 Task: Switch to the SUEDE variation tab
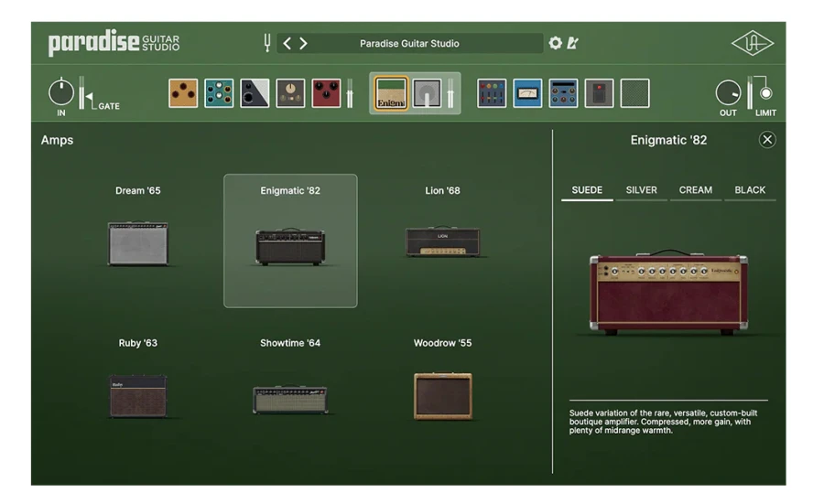(587, 190)
